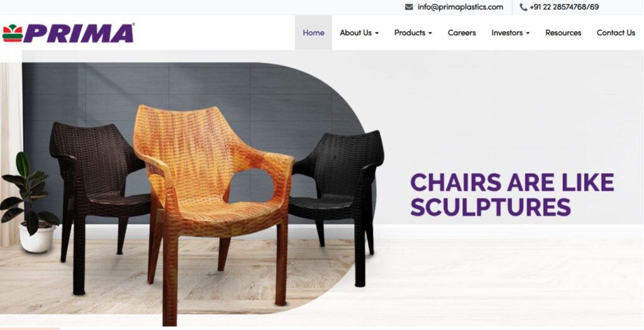Open the info@primaplastics.com email link
The width and height of the screenshot is (644, 330).
pos(460,7)
